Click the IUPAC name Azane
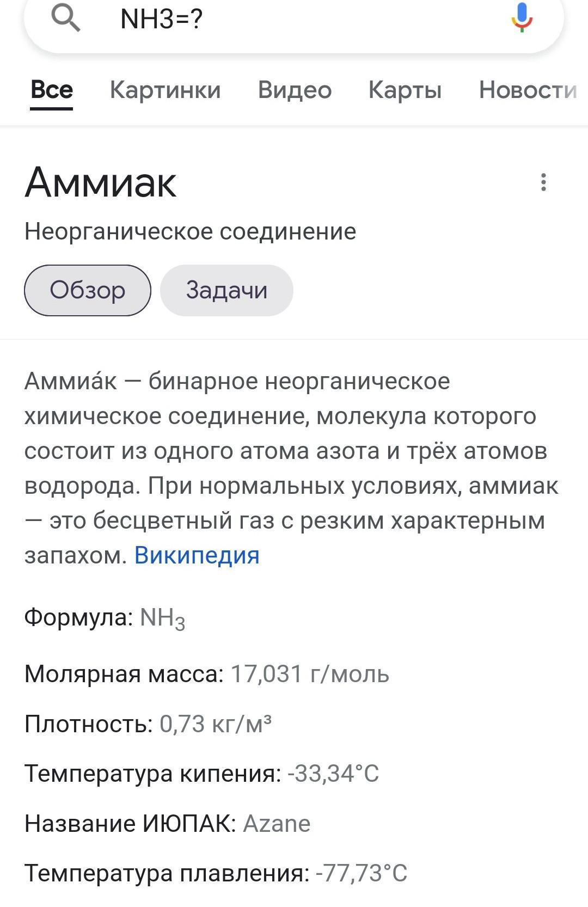 click(277, 823)
